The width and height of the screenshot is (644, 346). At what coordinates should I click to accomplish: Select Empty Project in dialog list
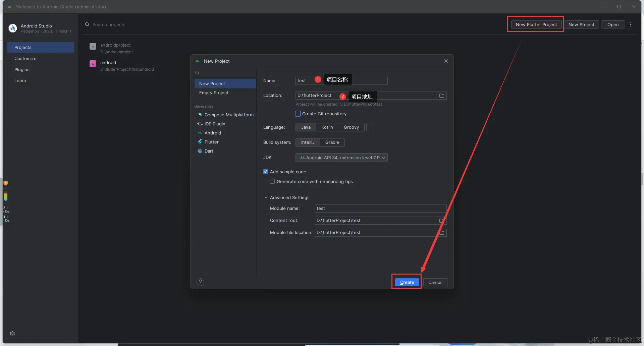225,93
